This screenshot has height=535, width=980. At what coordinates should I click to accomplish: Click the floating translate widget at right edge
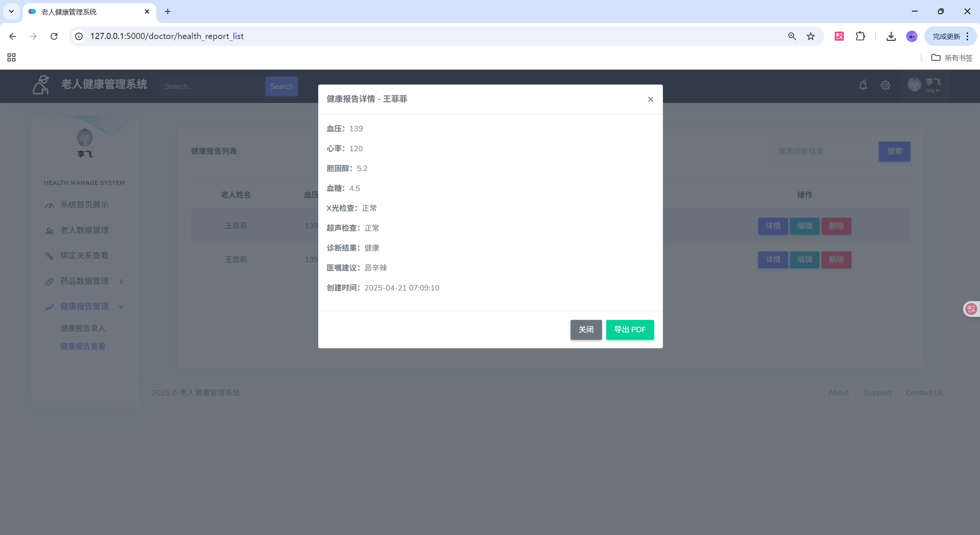click(971, 309)
